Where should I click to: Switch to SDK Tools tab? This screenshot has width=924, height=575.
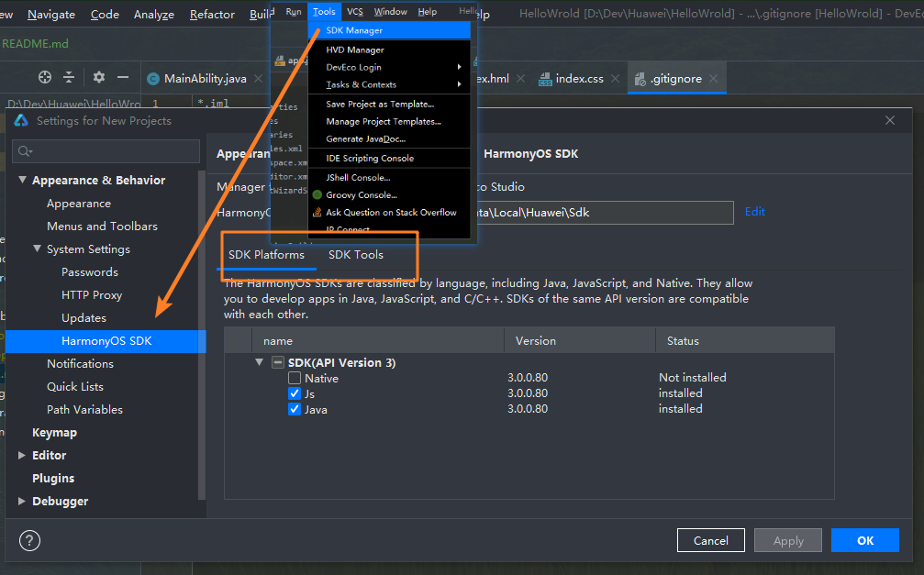click(x=356, y=255)
